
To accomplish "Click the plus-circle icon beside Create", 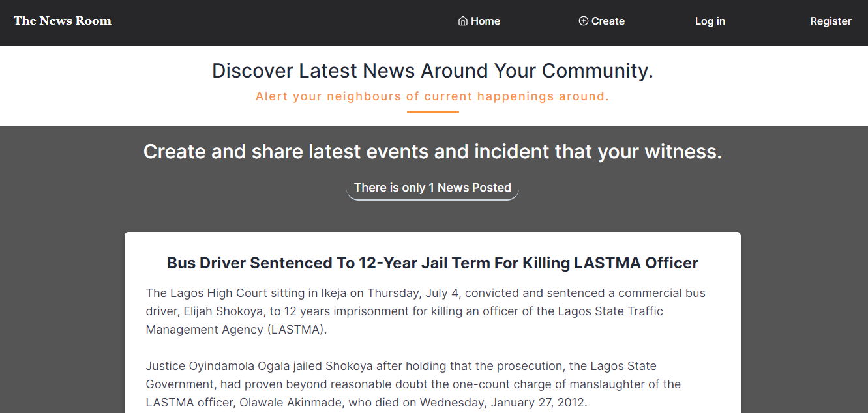I will click(584, 21).
